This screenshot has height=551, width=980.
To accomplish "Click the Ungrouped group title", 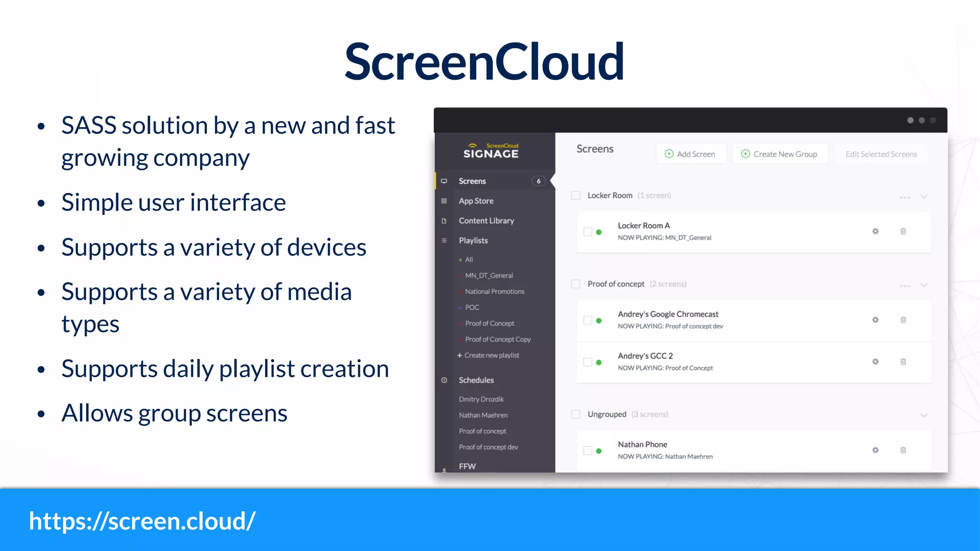I will 607,414.
